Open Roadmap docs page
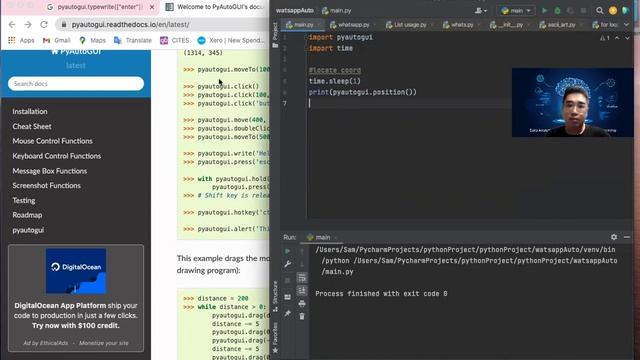640x360 pixels. pos(27,215)
